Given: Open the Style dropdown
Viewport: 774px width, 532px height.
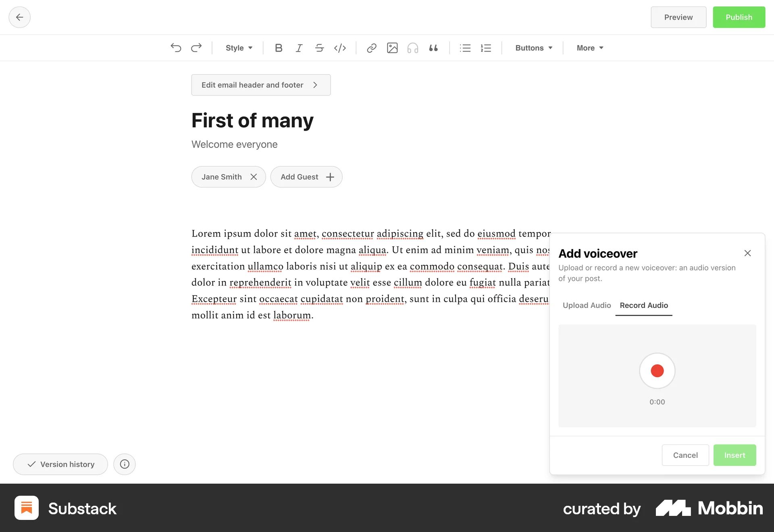Looking at the screenshot, I should [x=239, y=48].
